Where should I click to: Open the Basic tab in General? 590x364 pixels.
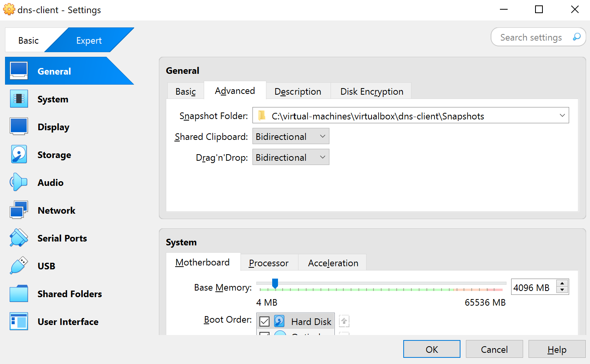pos(186,91)
